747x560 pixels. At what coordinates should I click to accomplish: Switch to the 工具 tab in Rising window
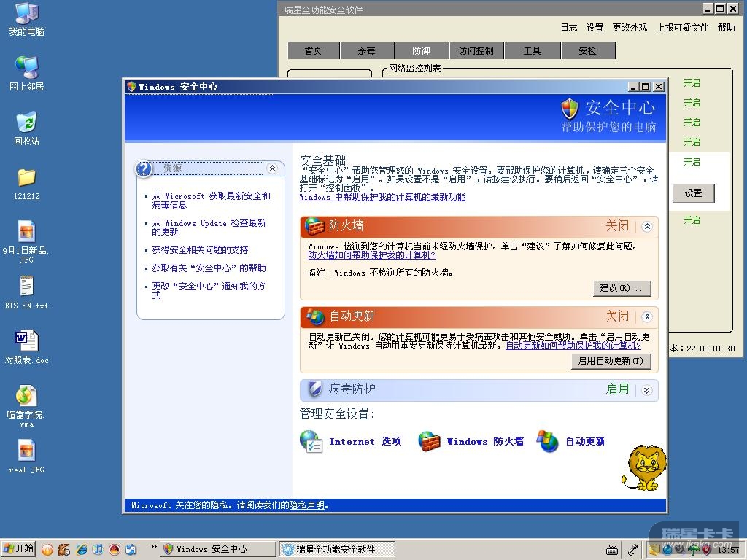[532, 50]
